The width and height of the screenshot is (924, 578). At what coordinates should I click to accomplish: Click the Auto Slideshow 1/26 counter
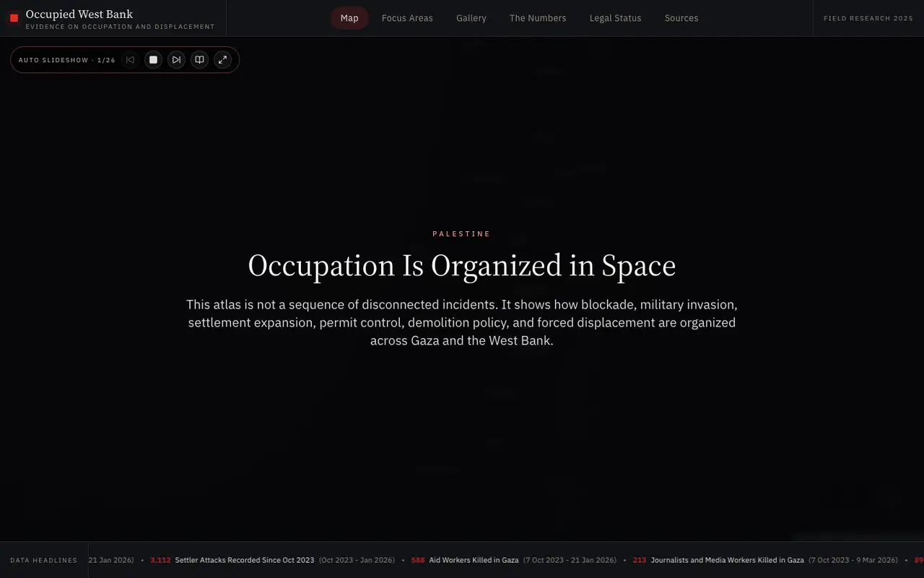[x=67, y=60]
